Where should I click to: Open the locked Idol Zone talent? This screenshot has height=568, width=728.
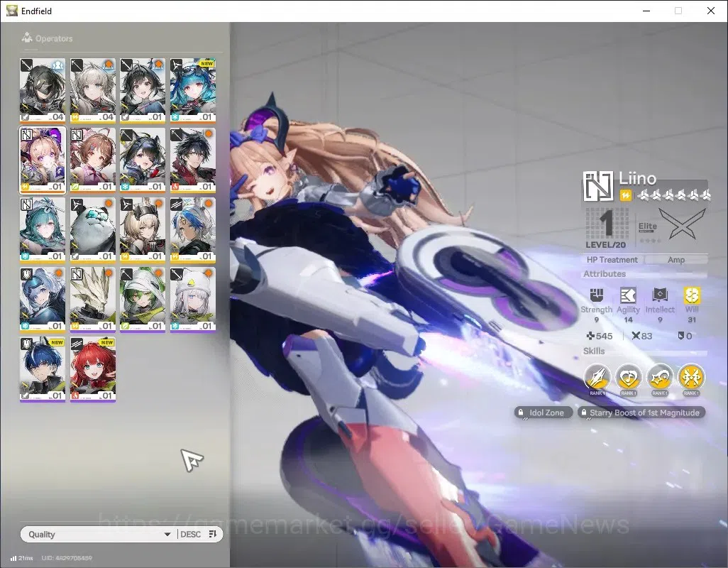(544, 413)
